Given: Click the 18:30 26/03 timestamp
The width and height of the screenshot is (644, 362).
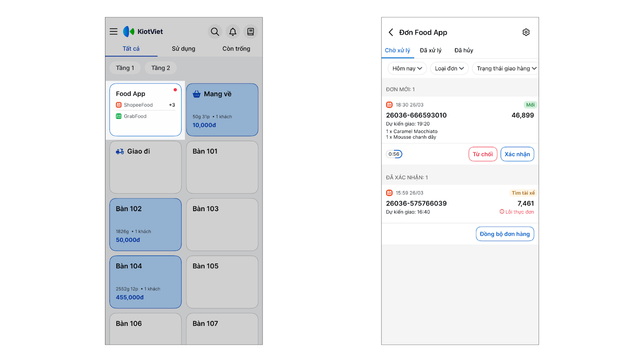Looking at the screenshot, I should 409,105.
